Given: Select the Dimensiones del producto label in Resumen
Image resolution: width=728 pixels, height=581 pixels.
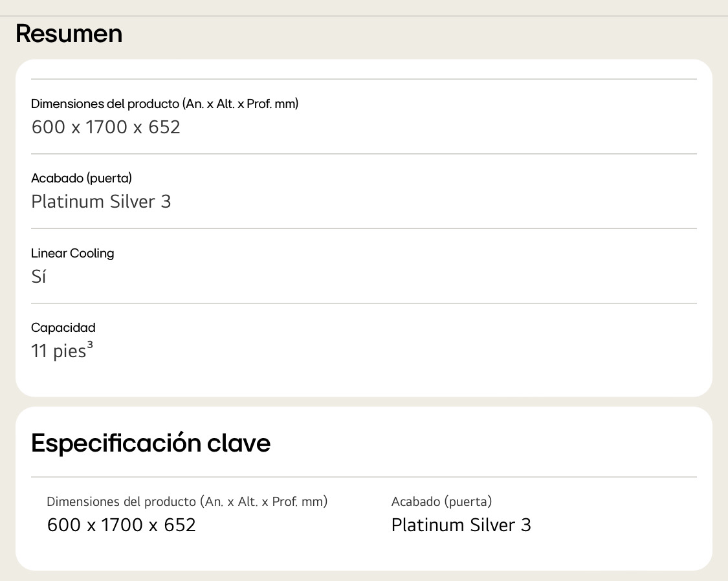Looking at the screenshot, I should (164, 104).
